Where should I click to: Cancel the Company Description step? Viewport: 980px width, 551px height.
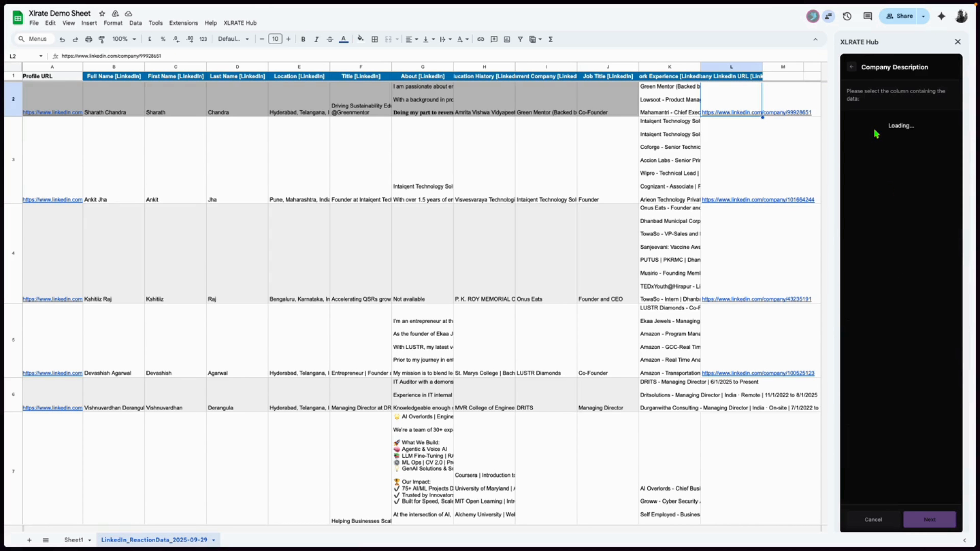coord(873,519)
